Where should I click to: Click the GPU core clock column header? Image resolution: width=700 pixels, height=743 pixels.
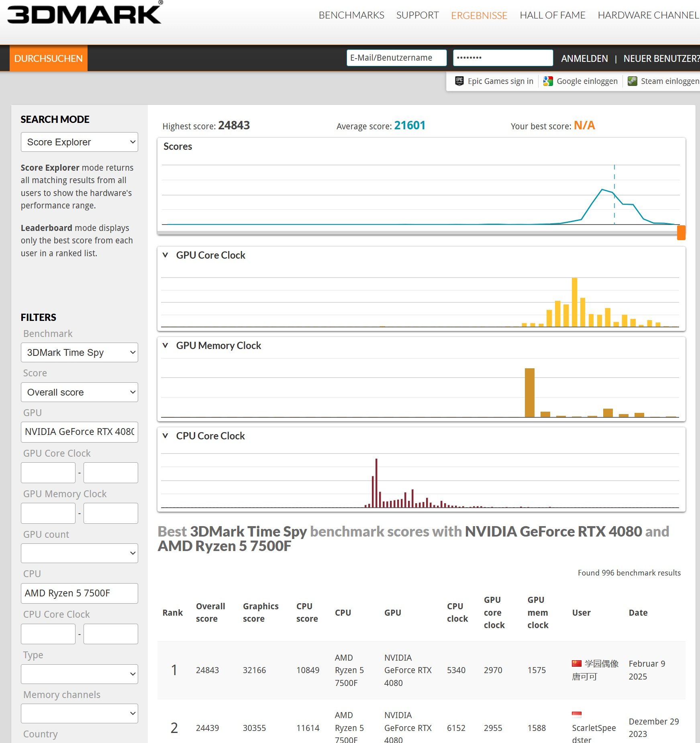(494, 612)
